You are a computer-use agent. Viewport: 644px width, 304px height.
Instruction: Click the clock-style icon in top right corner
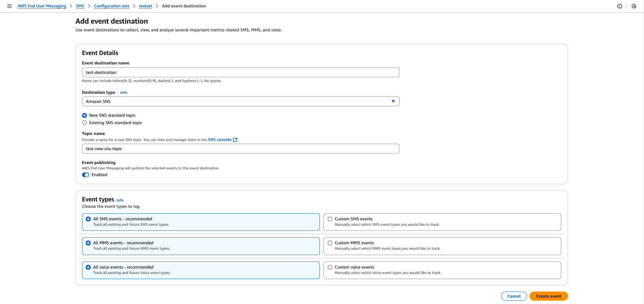pos(634,6)
